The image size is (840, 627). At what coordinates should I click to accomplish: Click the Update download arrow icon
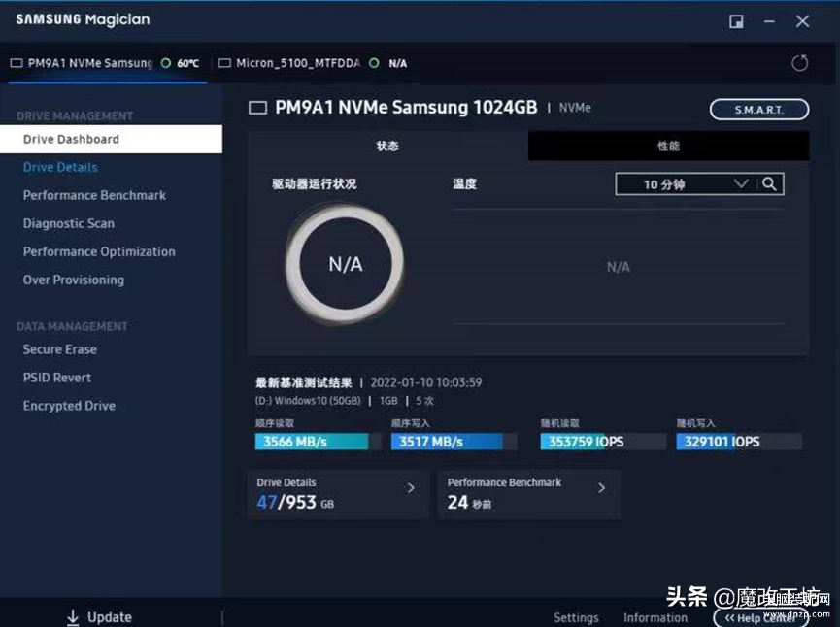[x=73, y=617]
